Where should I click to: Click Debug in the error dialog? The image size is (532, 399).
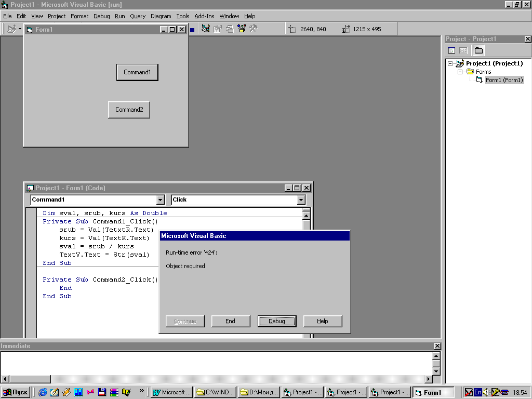point(277,321)
